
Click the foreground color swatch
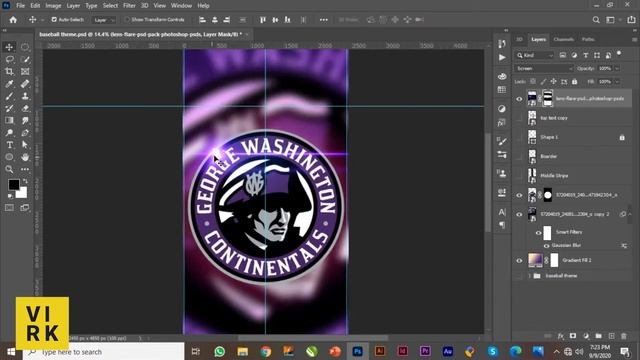click(14, 184)
